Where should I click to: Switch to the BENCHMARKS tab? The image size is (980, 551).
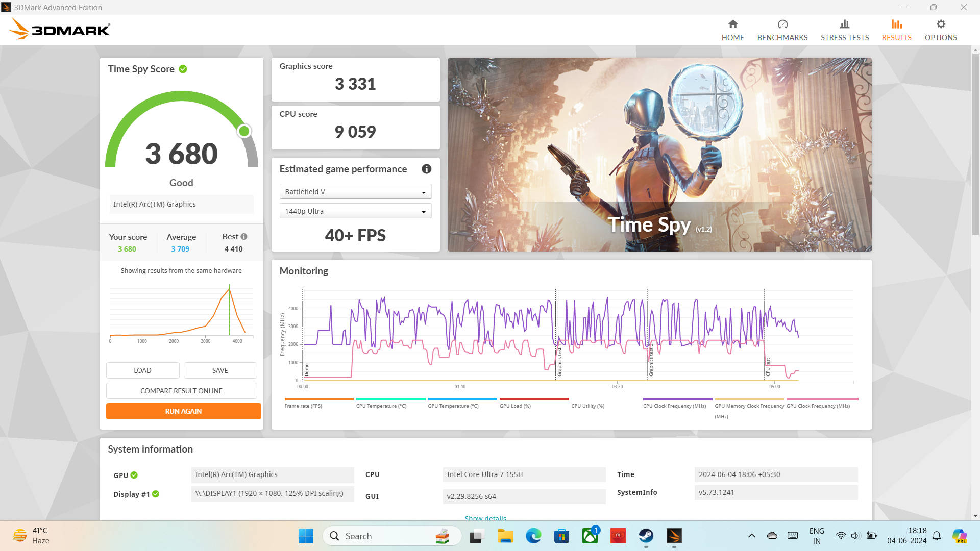782,30
